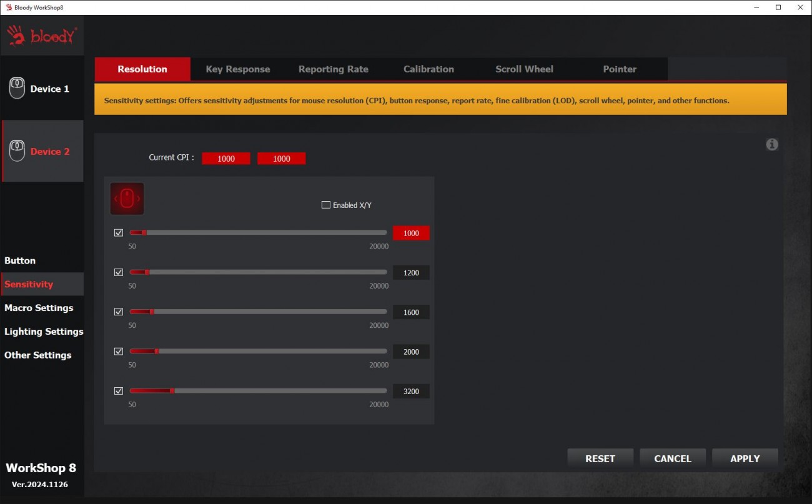
Task: Open the Reporting Rate tab
Action: tap(333, 69)
